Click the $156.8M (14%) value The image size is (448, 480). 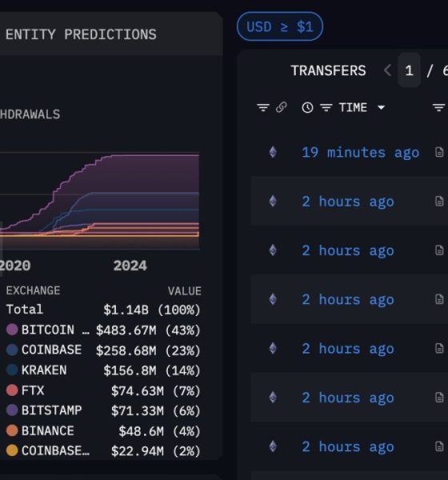[x=151, y=370]
